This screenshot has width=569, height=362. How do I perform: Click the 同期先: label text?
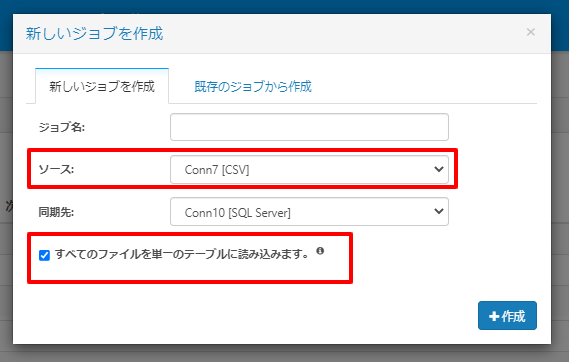[56, 212]
